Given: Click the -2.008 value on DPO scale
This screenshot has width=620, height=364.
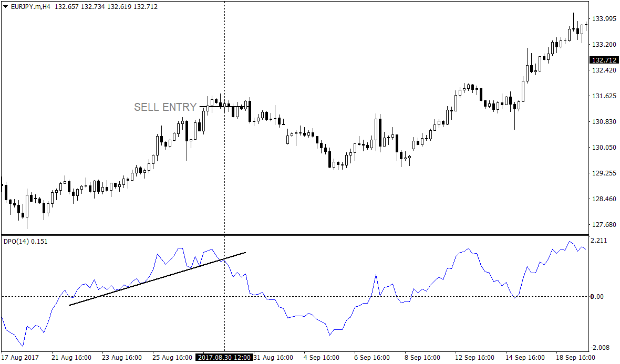Looking at the screenshot, I should tap(600, 347).
